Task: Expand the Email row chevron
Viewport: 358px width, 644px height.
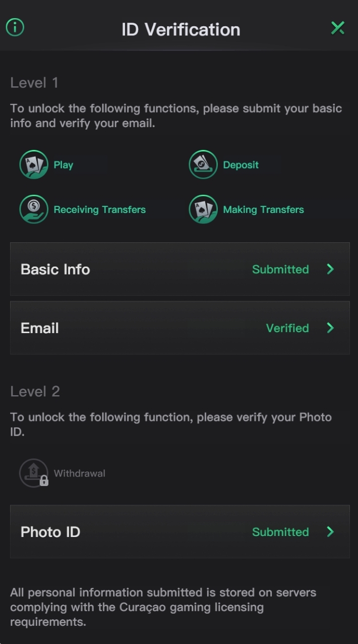Action: (330, 328)
